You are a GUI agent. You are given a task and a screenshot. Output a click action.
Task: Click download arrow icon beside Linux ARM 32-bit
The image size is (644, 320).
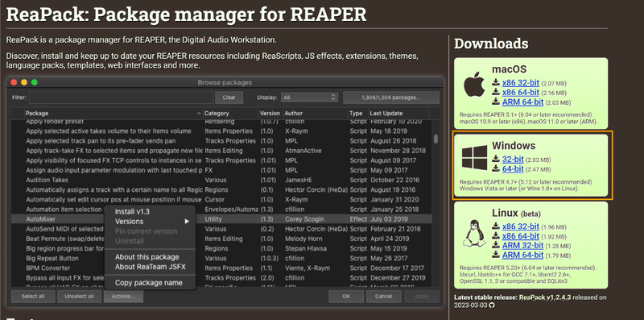pyautogui.click(x=496, y=245)
